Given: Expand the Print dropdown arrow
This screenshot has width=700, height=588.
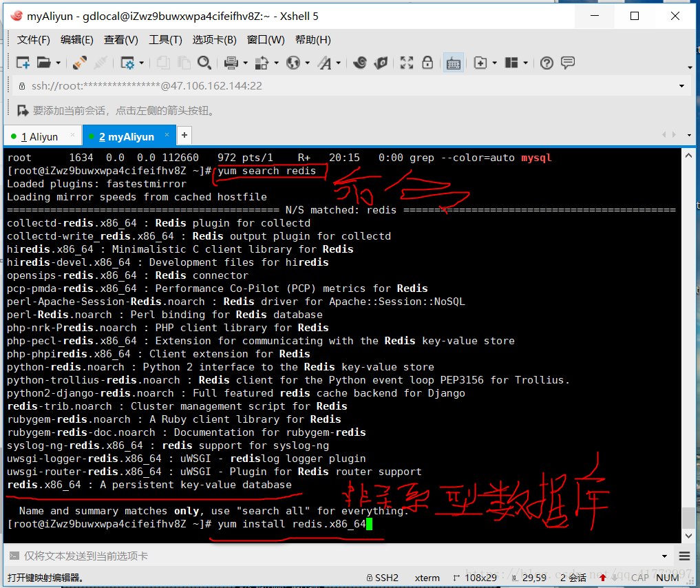Looking at the screenshot, I should (x=246, y=63).
